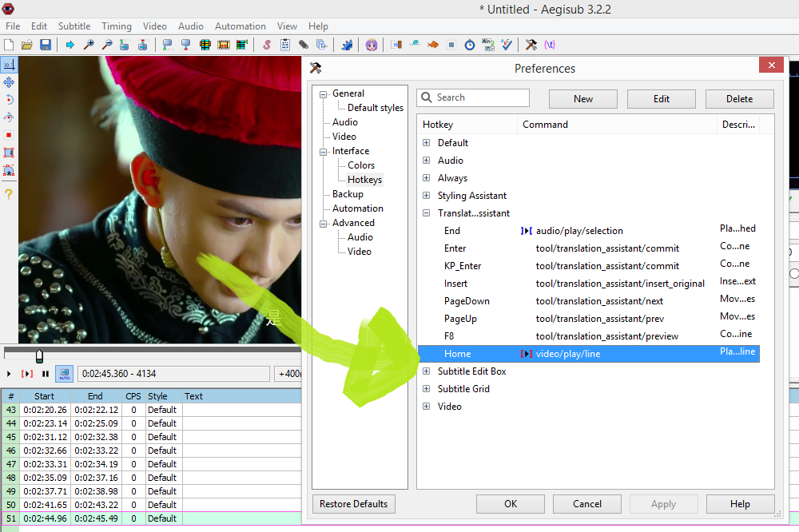Expand the Always hotkey group
The height and width of the screenshot is (532, 799).
[427, 178]
